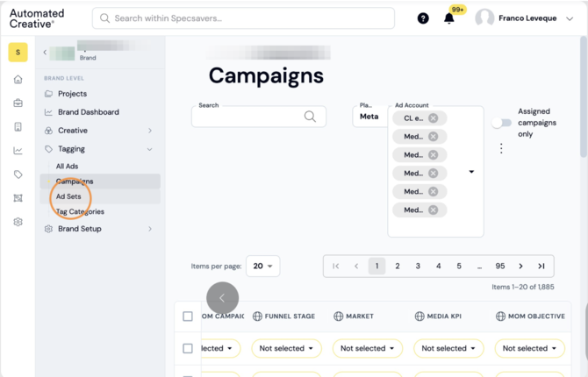Open the Items per page dropdown

tap(263, 266)
